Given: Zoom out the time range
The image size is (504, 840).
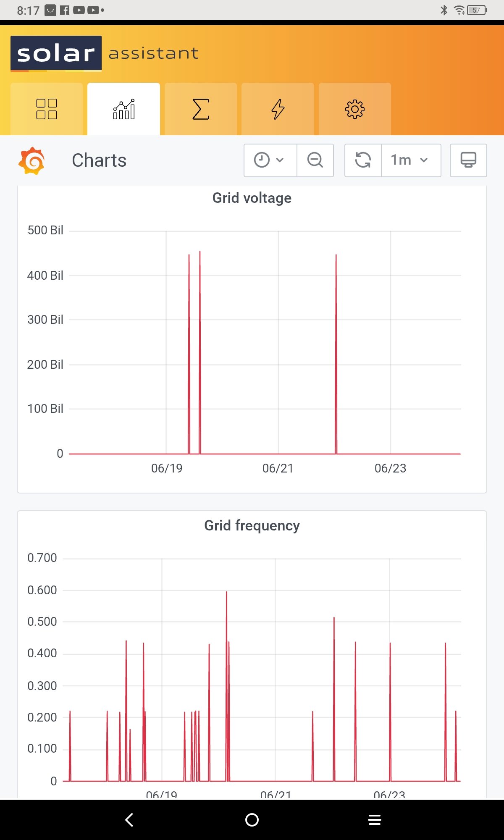Looking at the screenshot, I should (x=315, y=160).
